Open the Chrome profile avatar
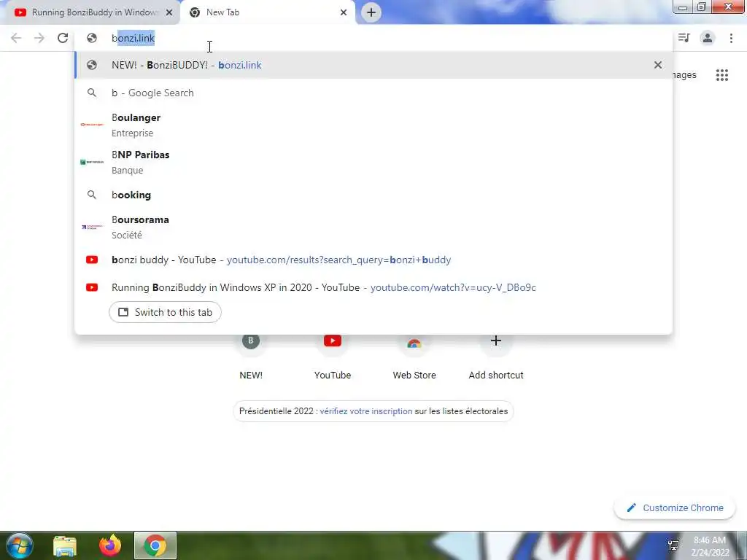Image resolution: width=747 pixels, height=560 pixels. click(708, 38)
